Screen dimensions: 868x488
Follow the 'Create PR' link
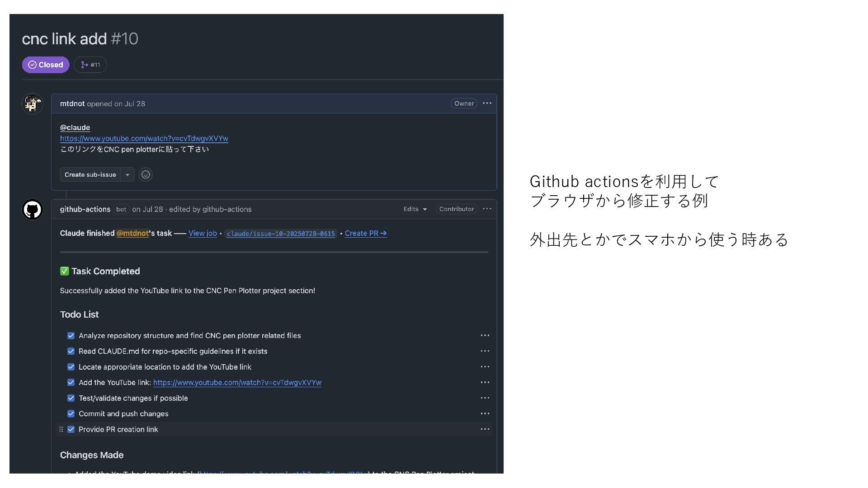pyautogui.click(x=365, y=234)
